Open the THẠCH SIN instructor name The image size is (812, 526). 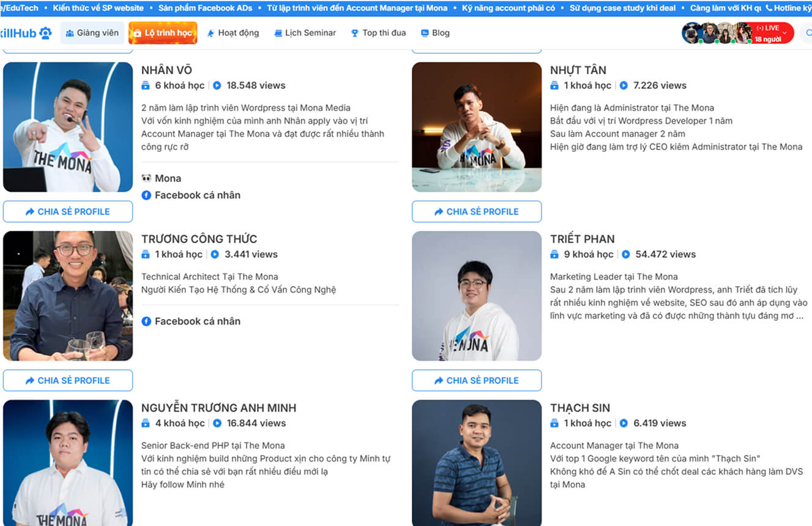tap(580, 408)
